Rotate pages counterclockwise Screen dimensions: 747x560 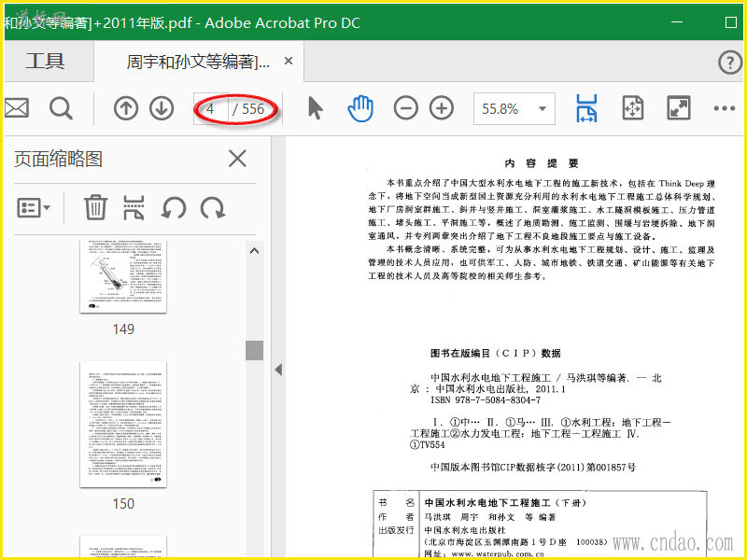174,208
